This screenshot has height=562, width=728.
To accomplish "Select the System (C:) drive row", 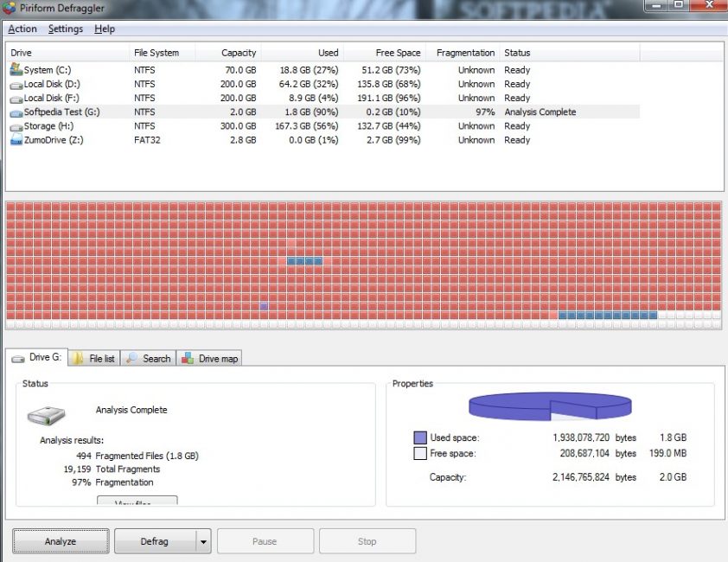I will [323, 70].
